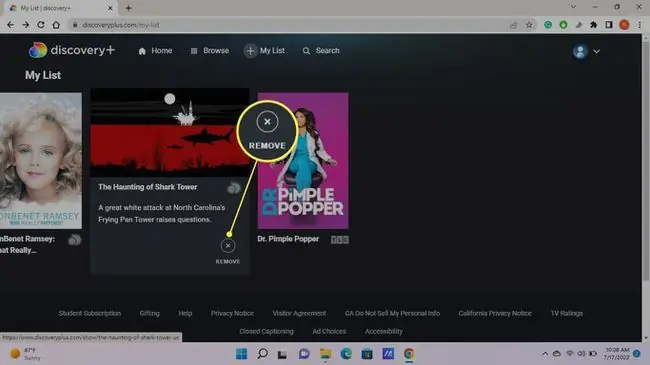Open the Dr. Pimple Popper poster
650x365 pixels.
[x=303, y=161]
